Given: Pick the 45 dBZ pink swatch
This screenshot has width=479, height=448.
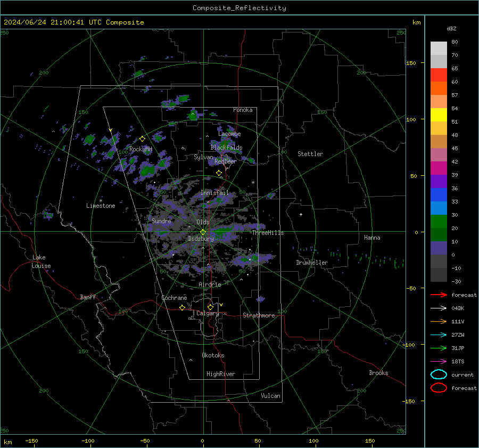Looking at the screenshot, I should pos(439,154).
